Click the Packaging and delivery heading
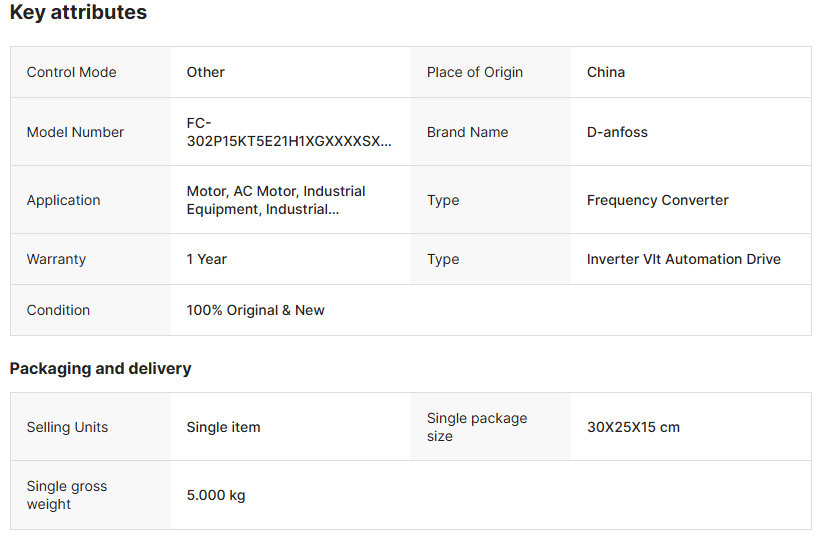Screen dimensions: 822x542 (x=100, y=368)
